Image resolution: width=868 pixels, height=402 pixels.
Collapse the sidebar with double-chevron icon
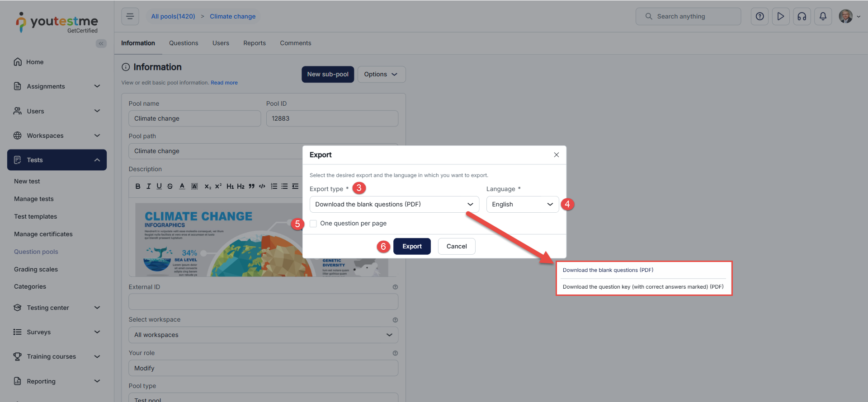[x=101, y=43]
